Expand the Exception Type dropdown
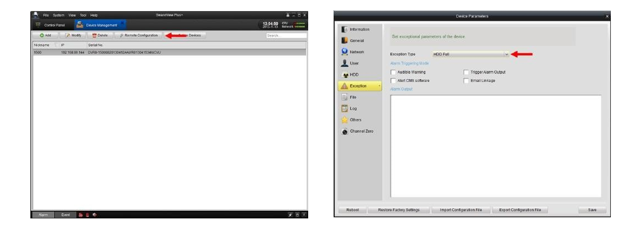The width and height of the screenshot is (644, 235). pos(506,54)
